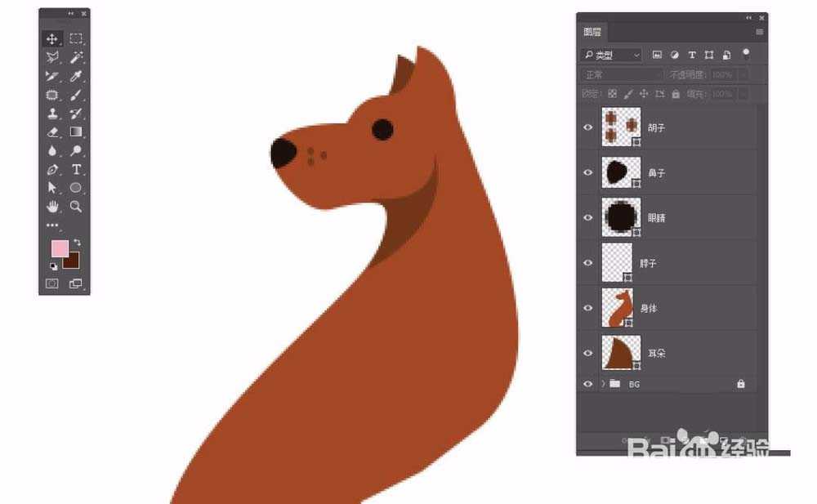Activate the Eraser tool

tap(52, 132)
